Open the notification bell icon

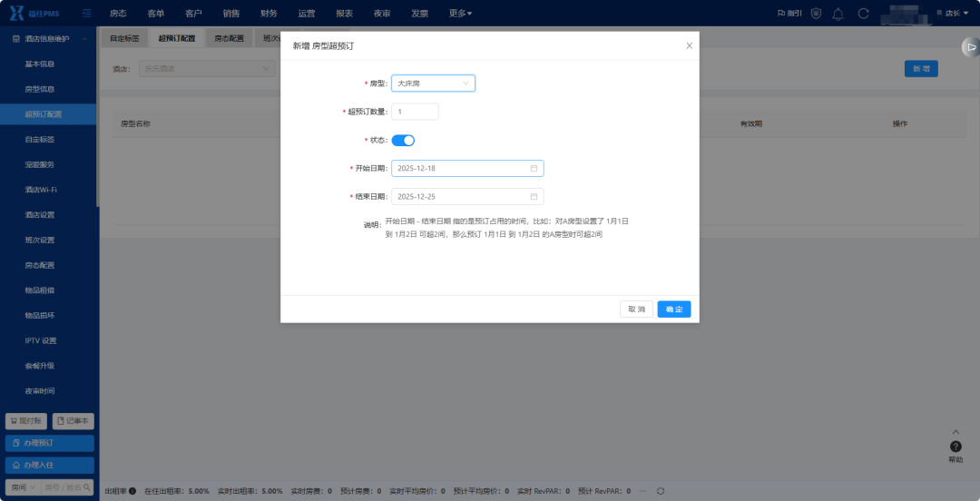pyautogui.click(x=838, y=13)
